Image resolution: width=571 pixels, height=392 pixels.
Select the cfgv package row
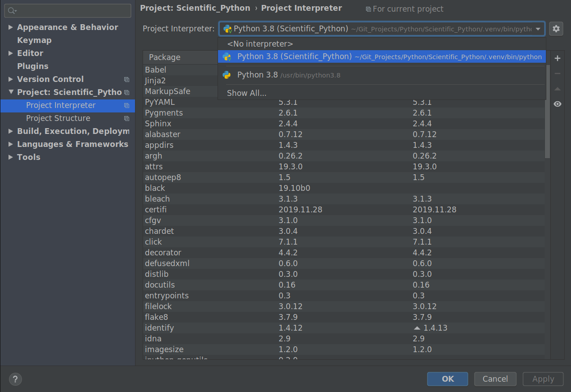[344, 220]
